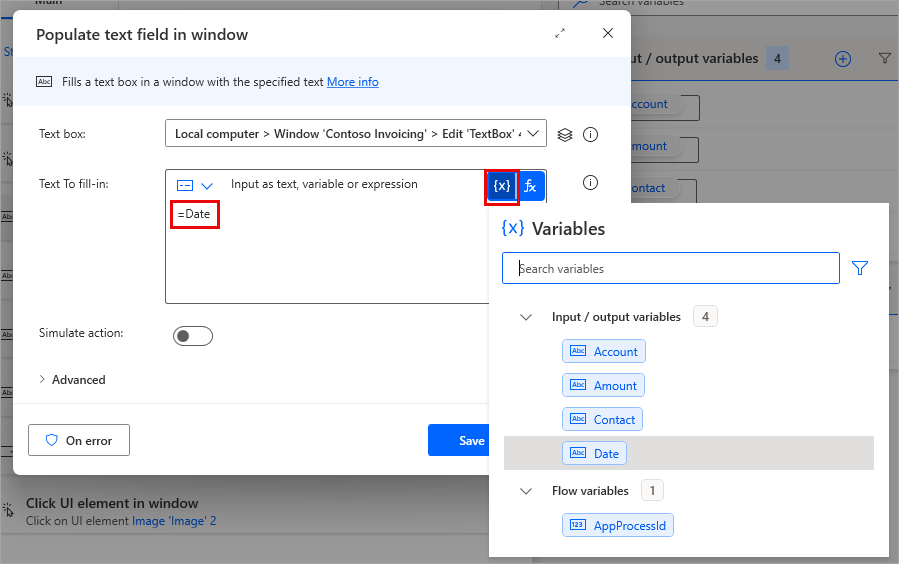Click the Flow variables count badge 1
The height and width of the screenshot is (564, 899).
click(652, 491)
